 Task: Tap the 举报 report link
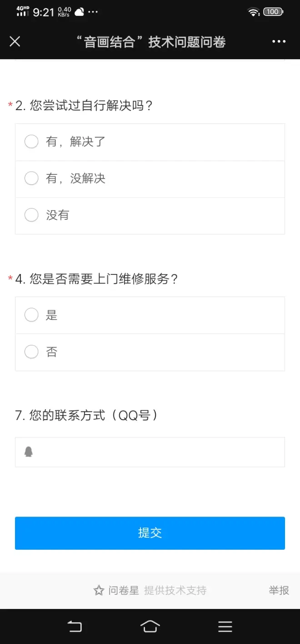coord(279,590)
